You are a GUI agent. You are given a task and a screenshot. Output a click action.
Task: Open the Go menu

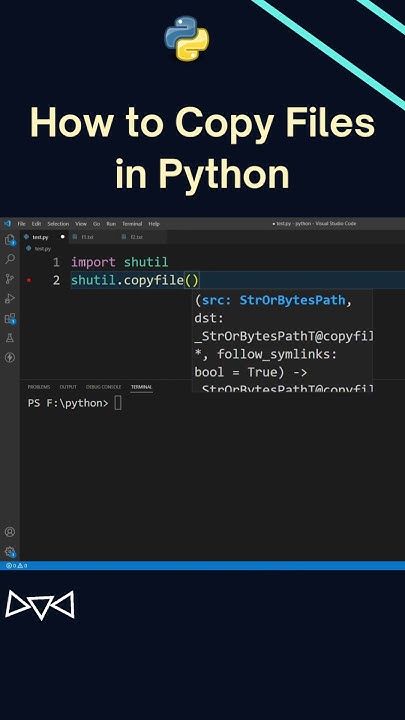(96, 224)
